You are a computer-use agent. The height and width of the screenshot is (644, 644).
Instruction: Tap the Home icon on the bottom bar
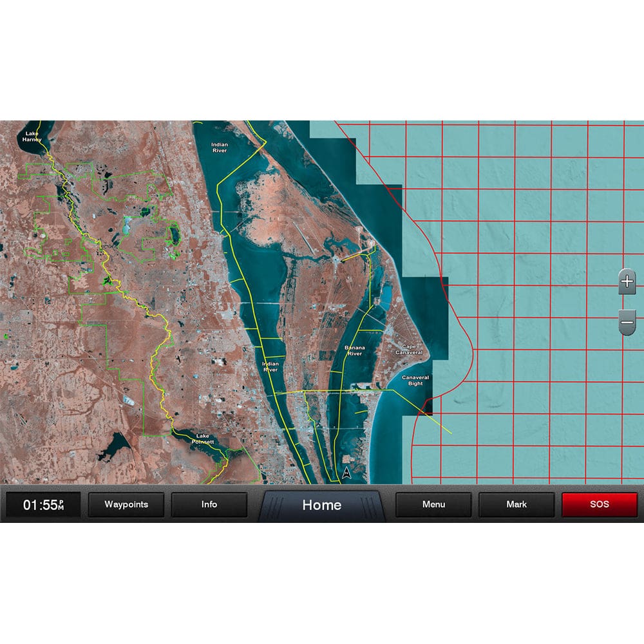pos(323,505)
